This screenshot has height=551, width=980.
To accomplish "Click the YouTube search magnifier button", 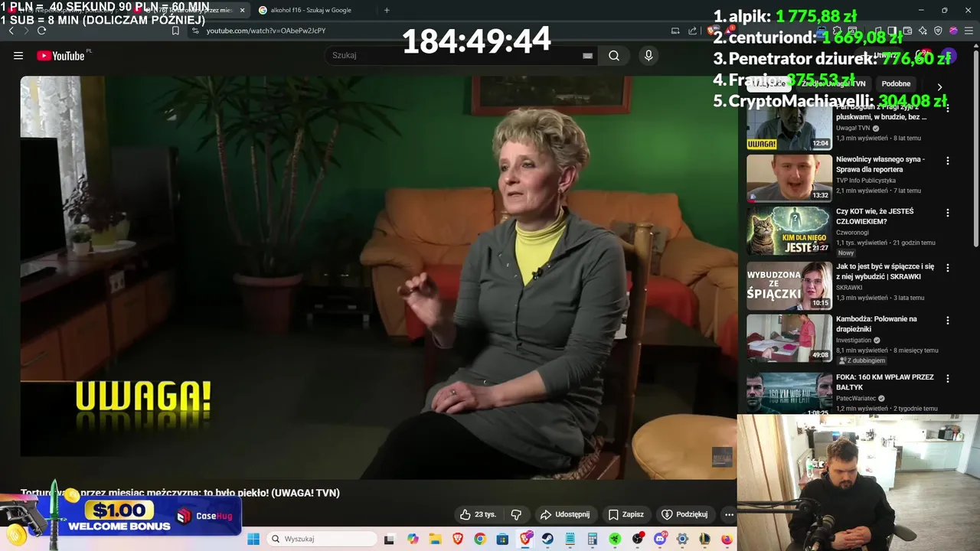I will click(x=614, y=55).
